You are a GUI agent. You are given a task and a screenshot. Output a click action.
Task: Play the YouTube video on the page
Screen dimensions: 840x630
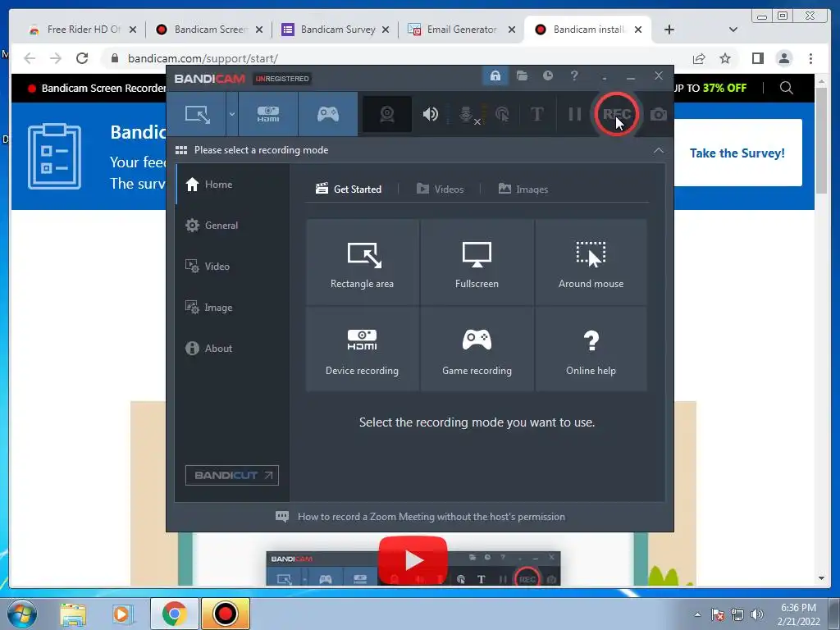(413, 559)
